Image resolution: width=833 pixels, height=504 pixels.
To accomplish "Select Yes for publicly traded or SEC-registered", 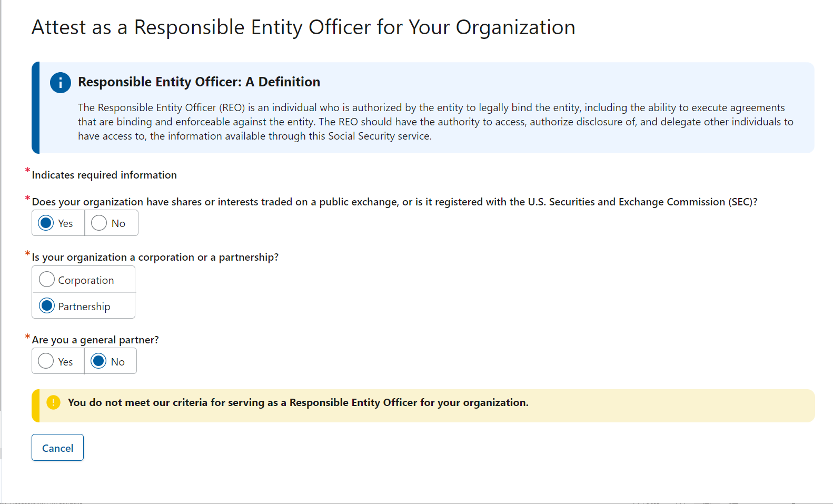I will (x=46, y=223).
